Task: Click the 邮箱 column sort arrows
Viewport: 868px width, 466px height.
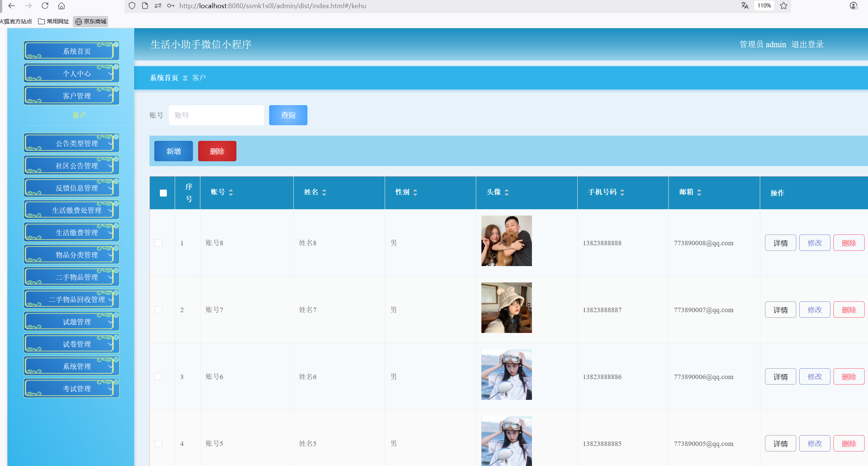Action: [x=699, y=192]
